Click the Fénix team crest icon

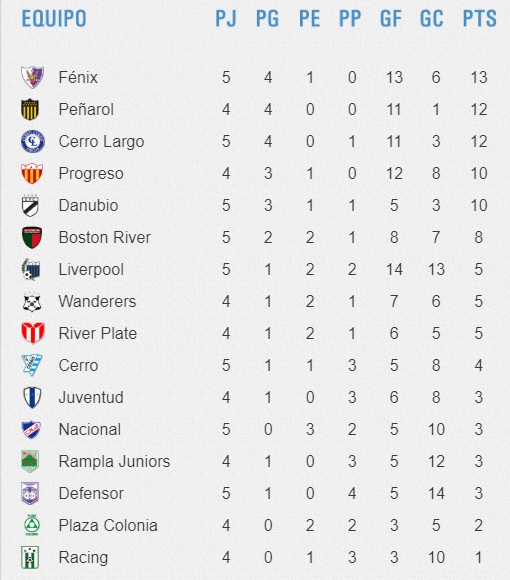coord(32,77)
